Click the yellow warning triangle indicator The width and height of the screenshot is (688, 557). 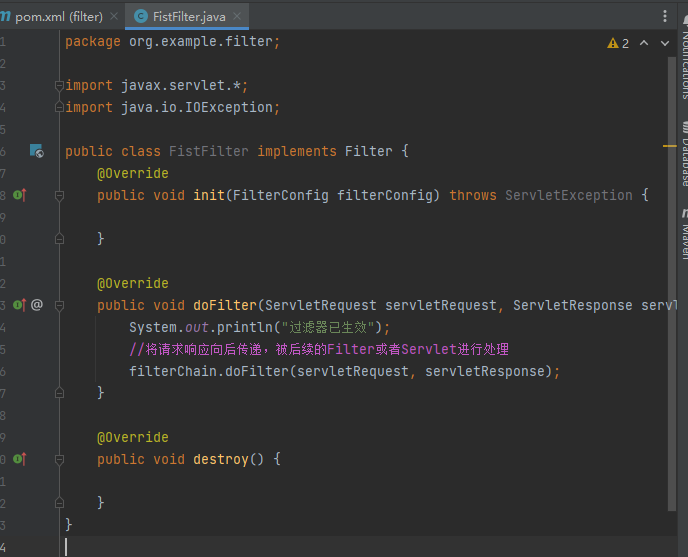point(612,43)
